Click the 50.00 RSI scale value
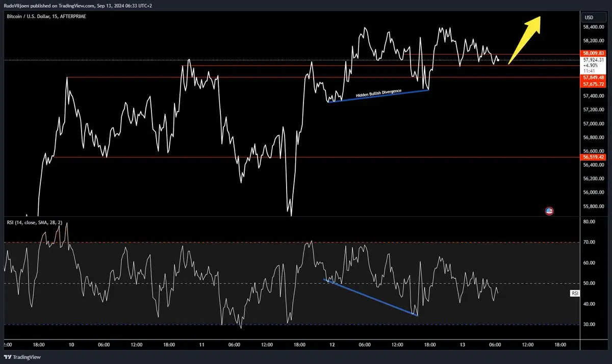Viewport: 612px width, 364px height. coord(589,283)
